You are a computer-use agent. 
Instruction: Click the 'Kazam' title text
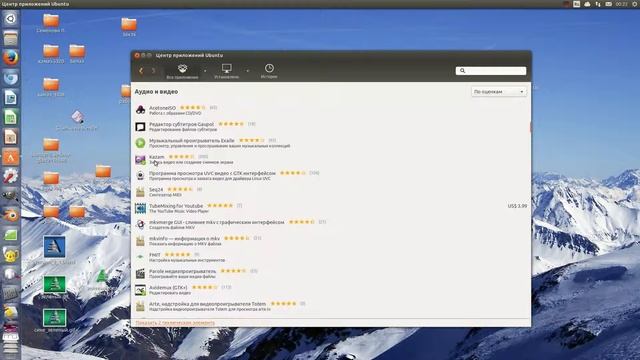point(157,157)
